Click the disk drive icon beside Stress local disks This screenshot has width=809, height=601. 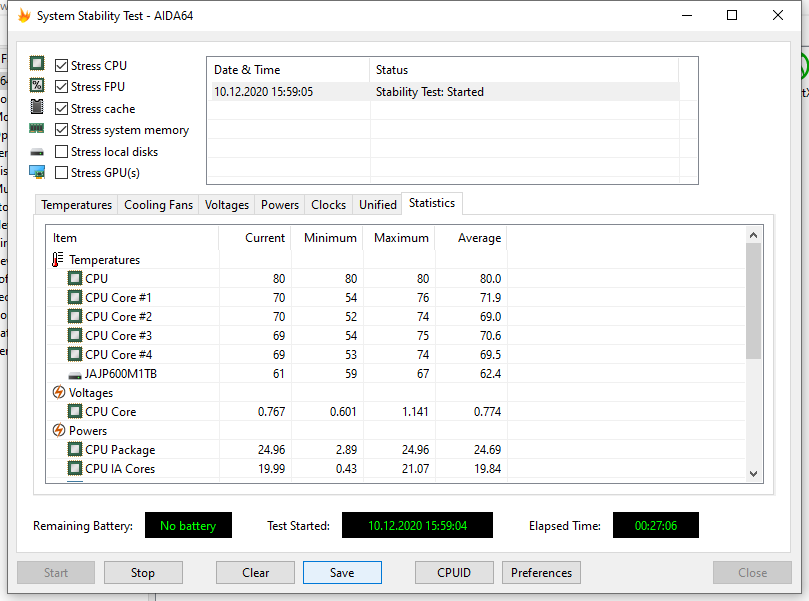click(37, 152)
